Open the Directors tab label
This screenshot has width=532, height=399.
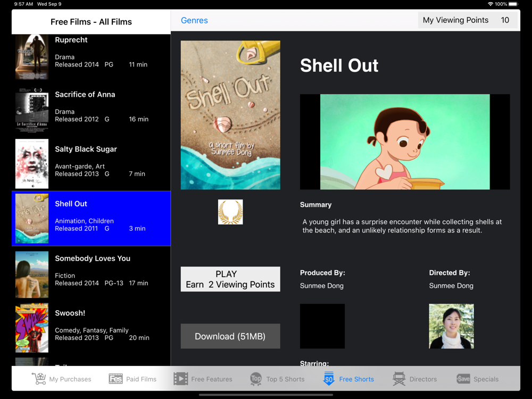[423, 379]
